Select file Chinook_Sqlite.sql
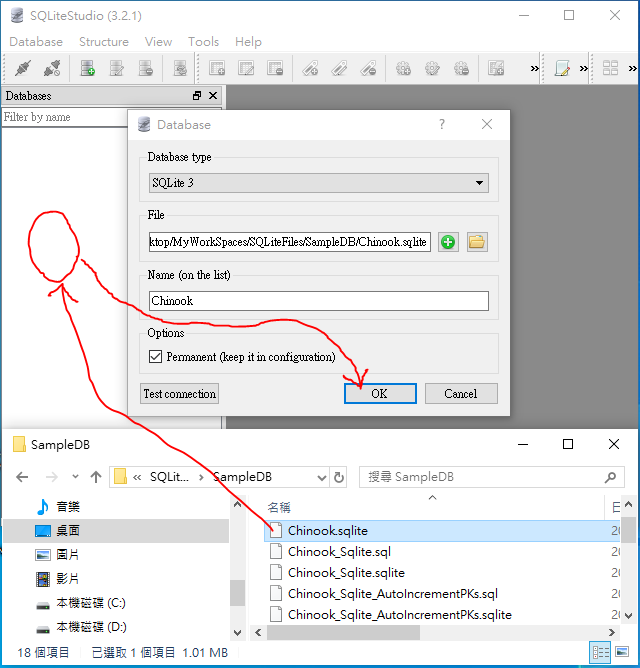 (339, 552)
